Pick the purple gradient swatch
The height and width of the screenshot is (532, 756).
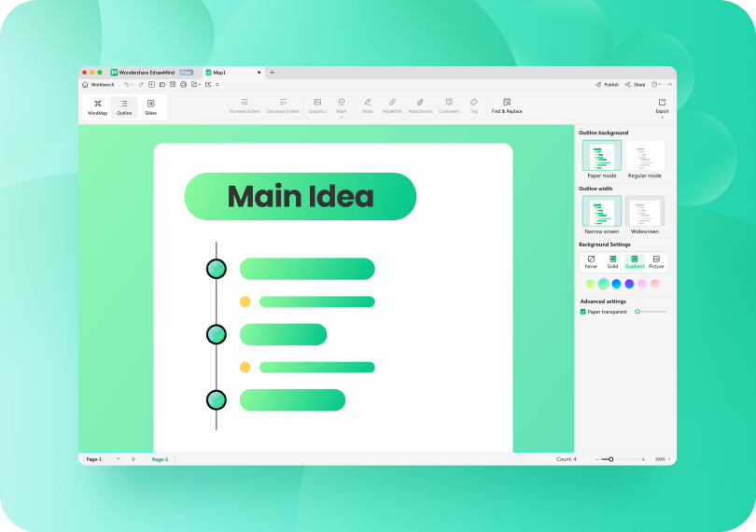click(x=629, y=284)
